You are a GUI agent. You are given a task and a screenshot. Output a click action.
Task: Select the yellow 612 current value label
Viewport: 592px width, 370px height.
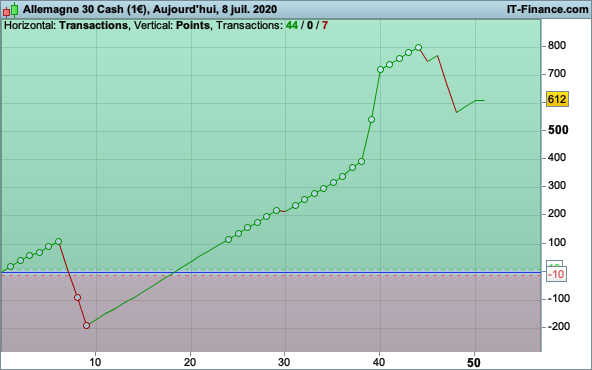(557, 99)
